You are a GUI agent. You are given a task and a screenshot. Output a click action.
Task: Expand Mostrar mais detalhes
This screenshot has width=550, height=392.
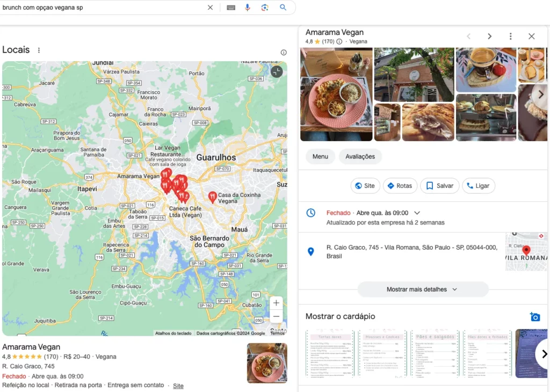pyautogui.click(x=423, y=289)
